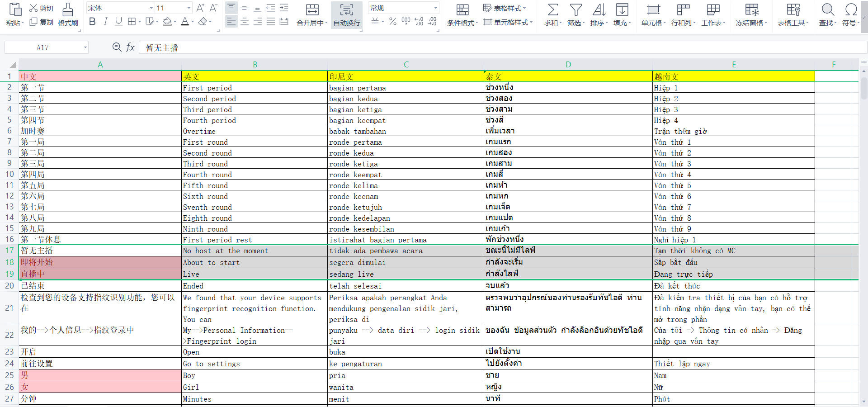Open the number format dropdown (常规)
This screenshot has height=407, width=868.
click(436, 8)
